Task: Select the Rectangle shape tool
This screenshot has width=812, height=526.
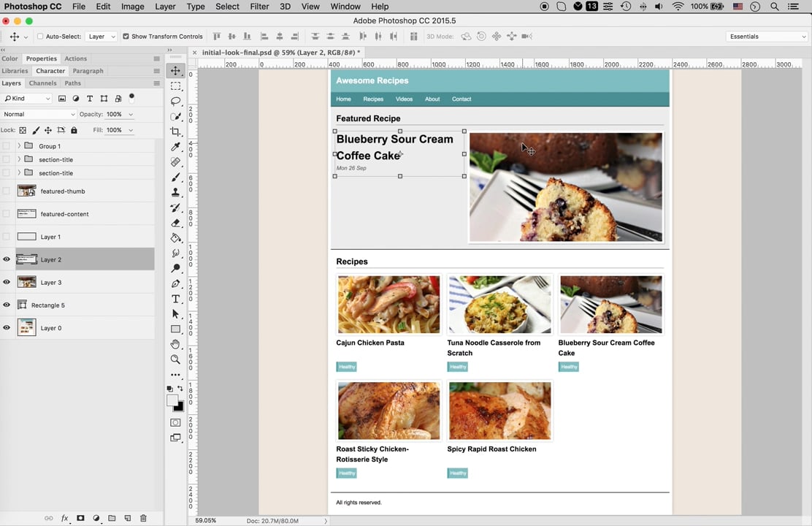Action: click(x=175, y=329)
